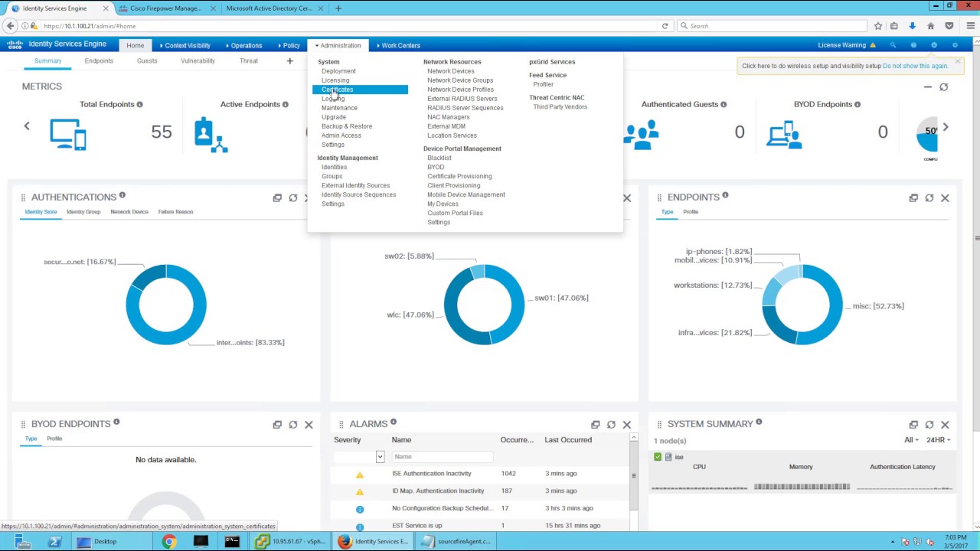
Task: Refresh the Alarms dashlet
Action: coord(611,425)
